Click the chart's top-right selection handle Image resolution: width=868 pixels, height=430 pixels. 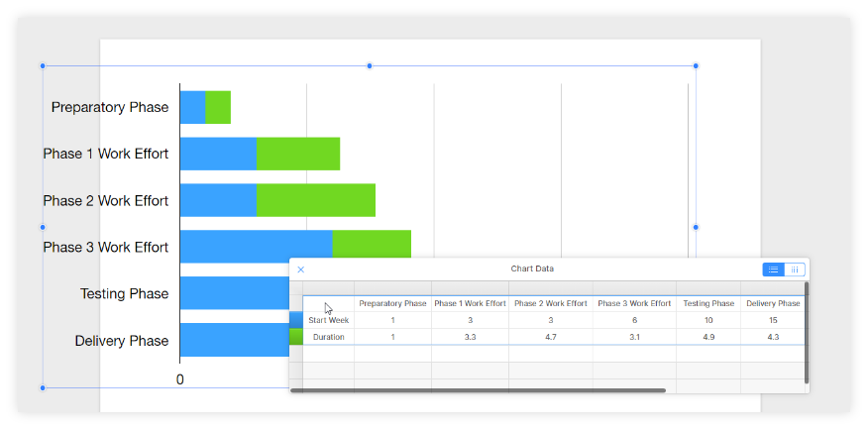point(696,65)
